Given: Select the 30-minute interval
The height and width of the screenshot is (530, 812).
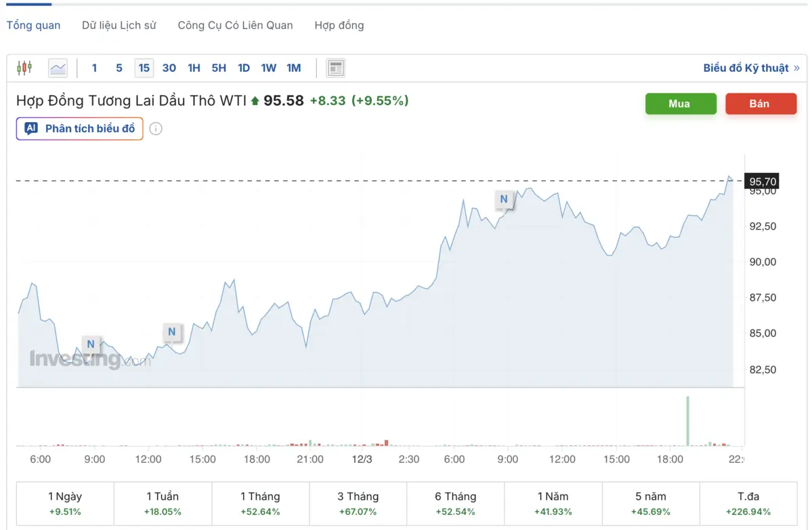Looking at the screenshot, I should [169, 68].
